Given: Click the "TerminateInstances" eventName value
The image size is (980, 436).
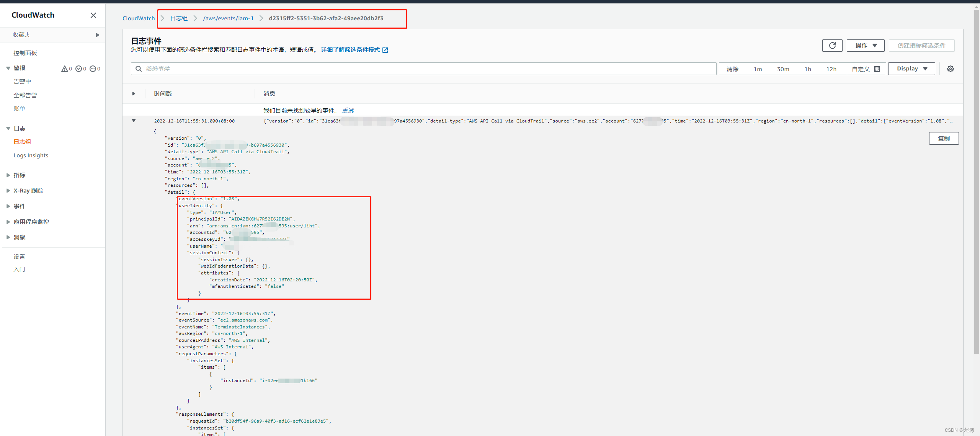Looking at the screenshot, I should click(x=240, y=327).
